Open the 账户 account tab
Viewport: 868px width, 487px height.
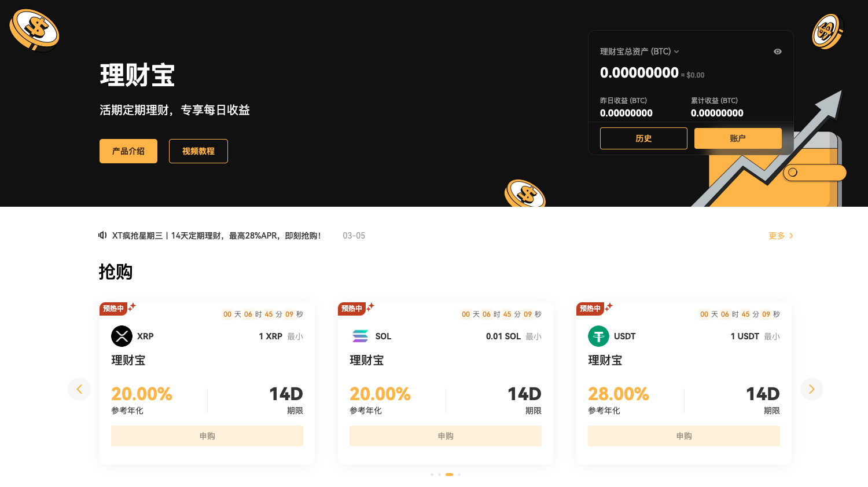click(738, 138)
